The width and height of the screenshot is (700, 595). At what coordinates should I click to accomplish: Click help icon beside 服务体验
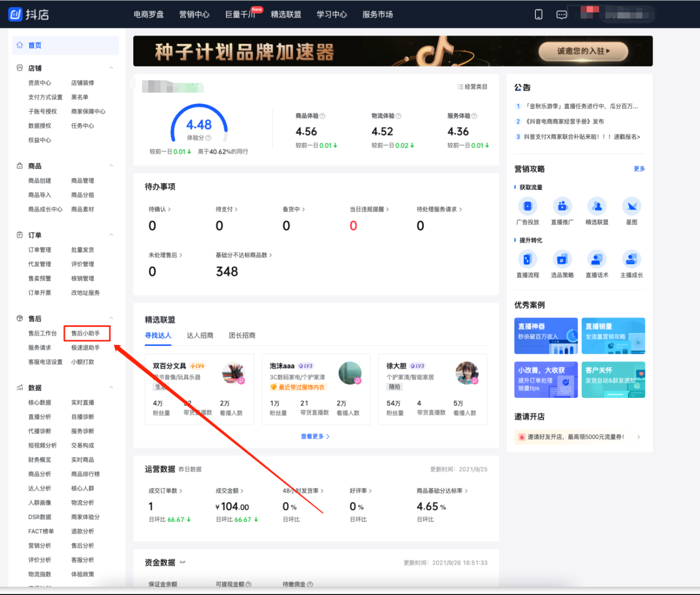pos(475,116)
